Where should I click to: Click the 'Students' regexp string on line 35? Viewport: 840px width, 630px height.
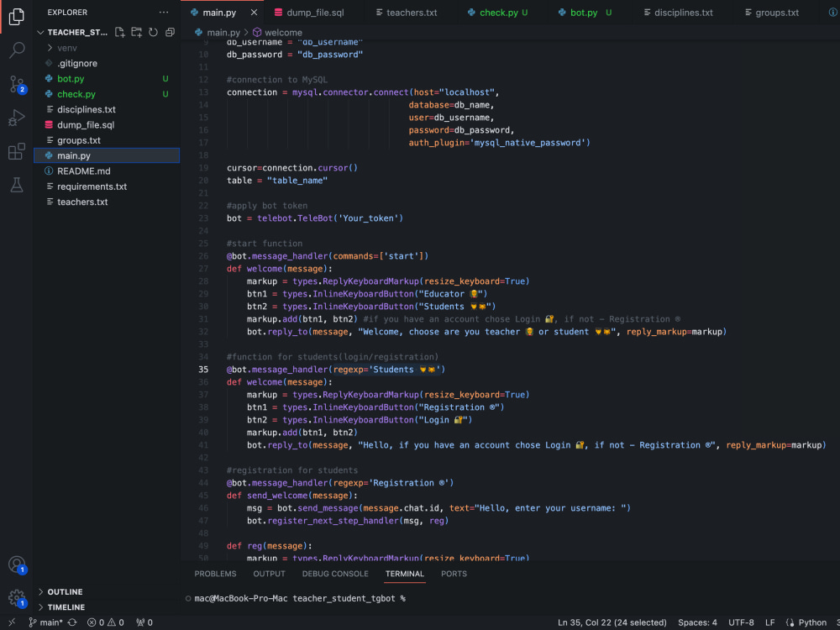405,370
